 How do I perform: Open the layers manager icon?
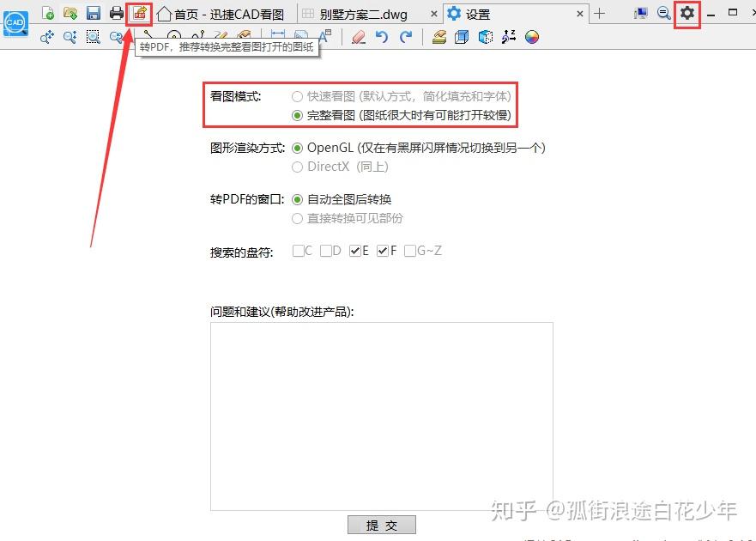[438, 37]
